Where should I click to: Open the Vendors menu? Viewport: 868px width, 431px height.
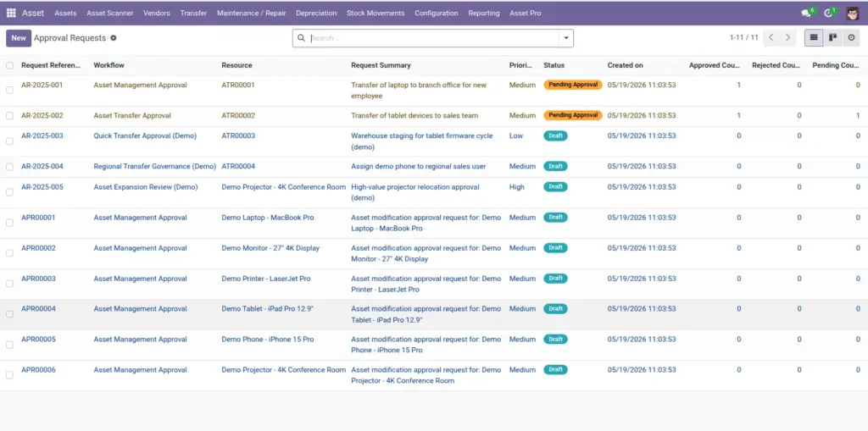coord(157,13)
